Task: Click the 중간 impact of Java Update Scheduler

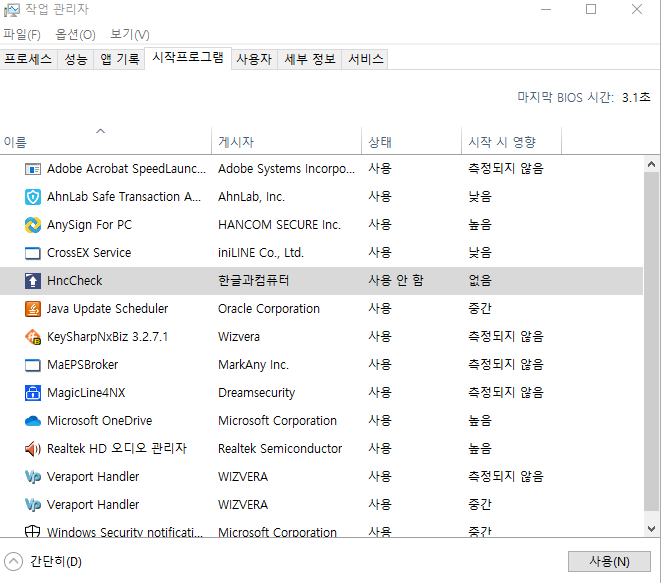Action: (x=480, y=309)
